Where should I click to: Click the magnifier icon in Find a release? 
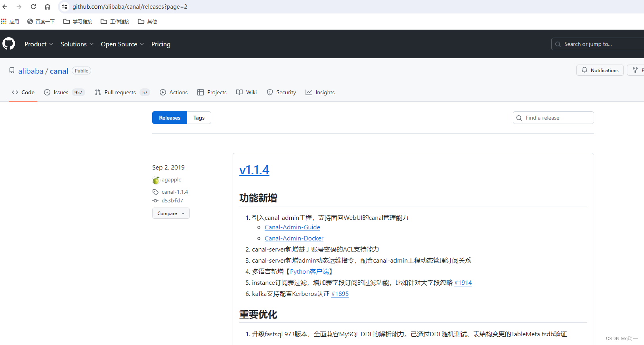[x=519, y=118]
